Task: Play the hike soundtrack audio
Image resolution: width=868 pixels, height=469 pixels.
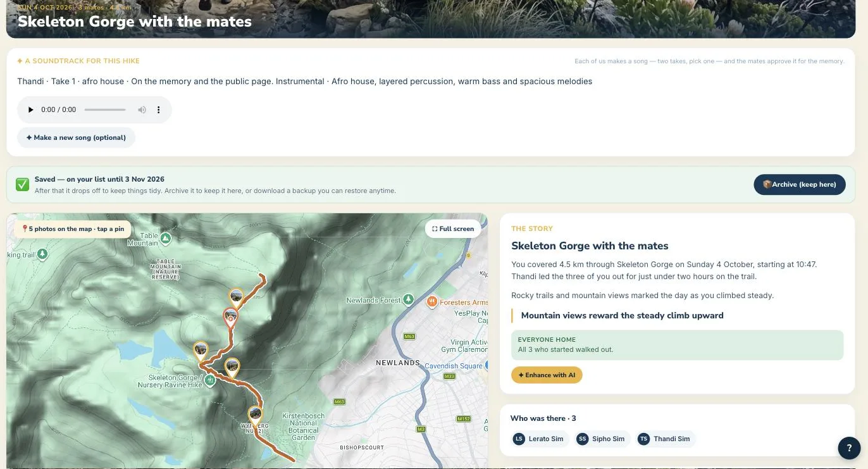Action: click(x=30, y=110)
